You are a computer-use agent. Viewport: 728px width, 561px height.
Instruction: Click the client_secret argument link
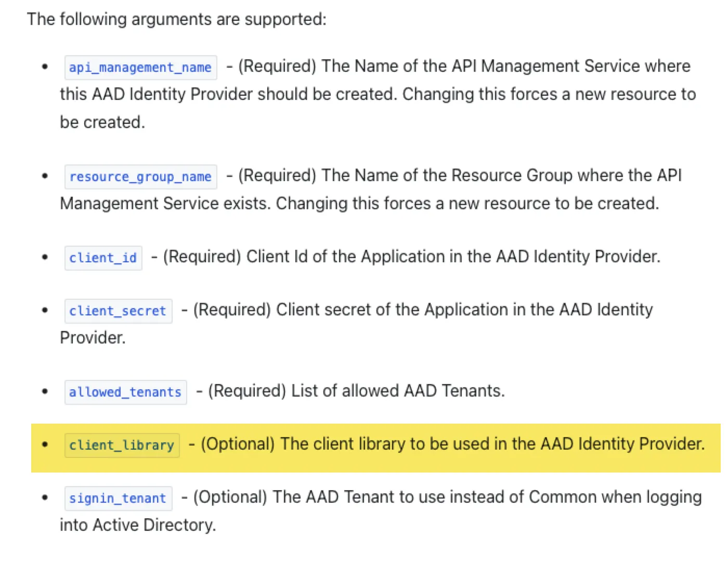click(118, 311)
